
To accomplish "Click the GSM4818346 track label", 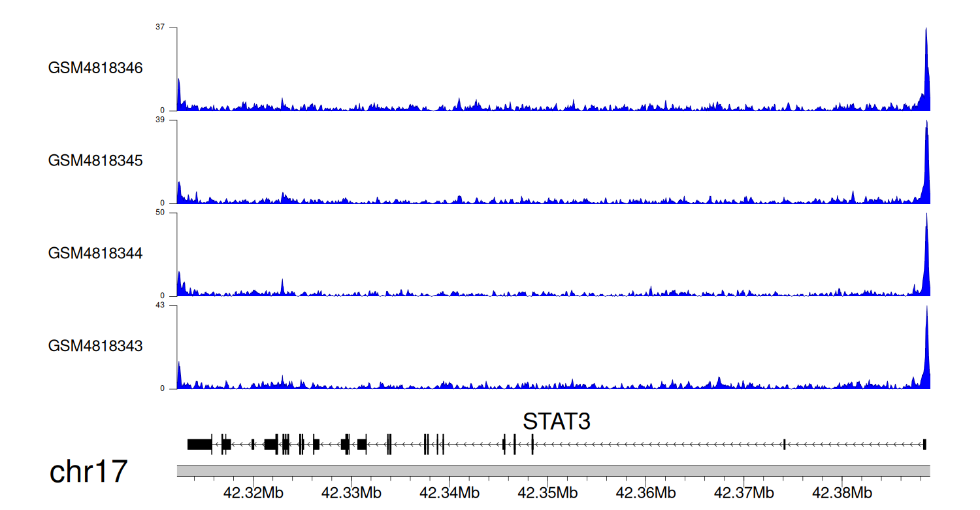I will [x=95, y=68].
